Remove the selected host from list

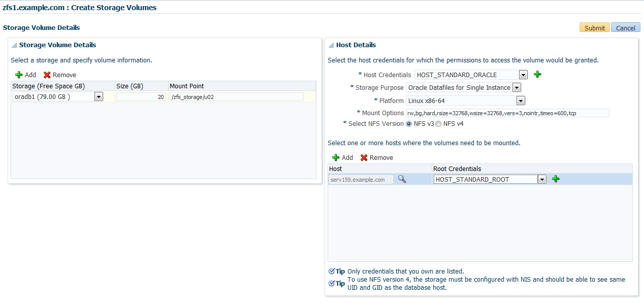(377, 158)
